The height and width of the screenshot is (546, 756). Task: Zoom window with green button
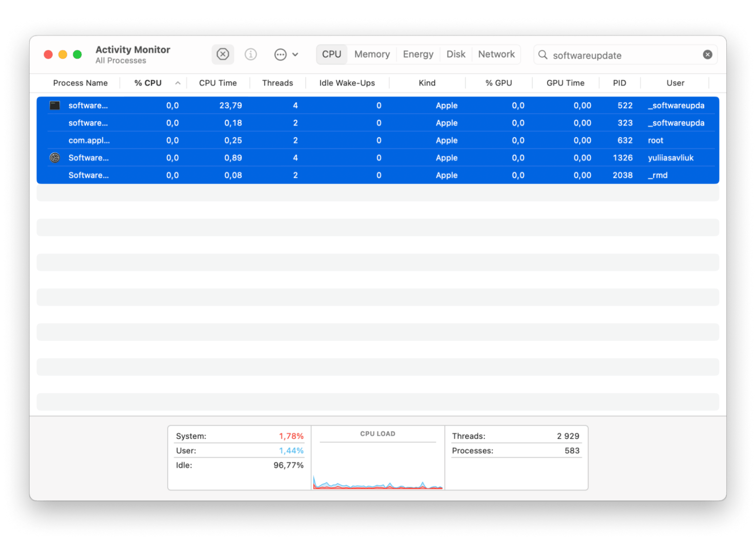click(77, 54)
